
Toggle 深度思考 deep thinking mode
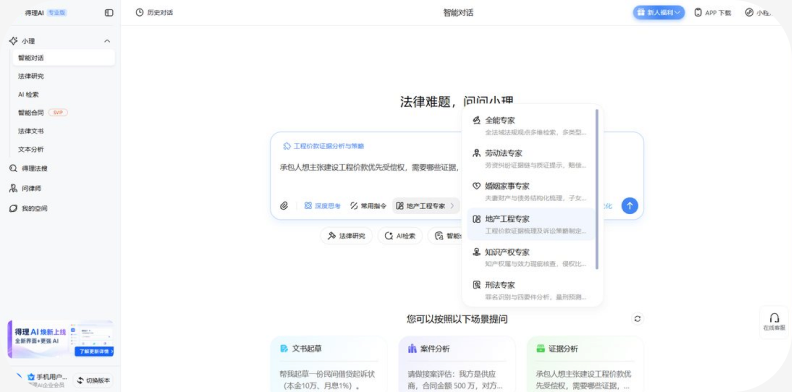322,206
